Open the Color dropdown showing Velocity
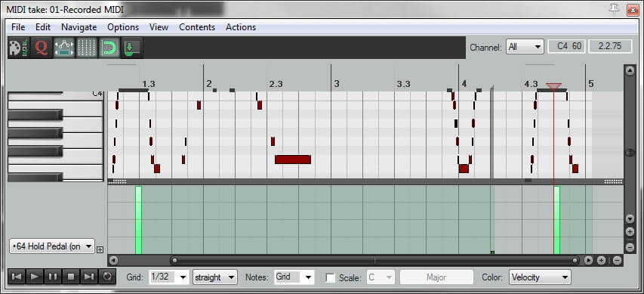This screenshot has width=644, height=294. (540, 277)
